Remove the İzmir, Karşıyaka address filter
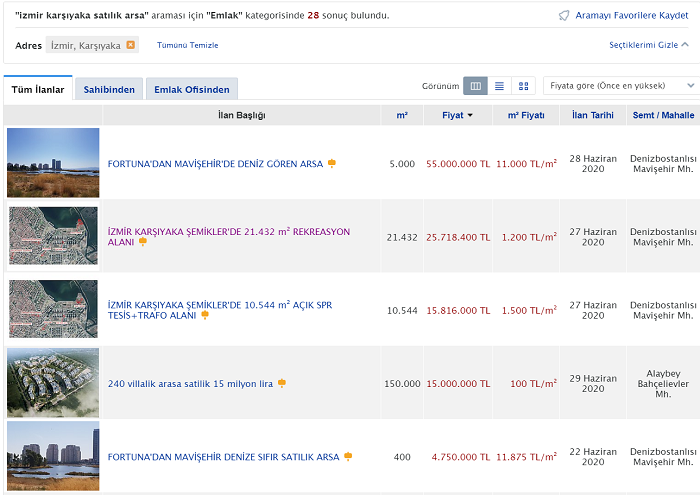This screenshot has height=495, width=700. [131, 45]
